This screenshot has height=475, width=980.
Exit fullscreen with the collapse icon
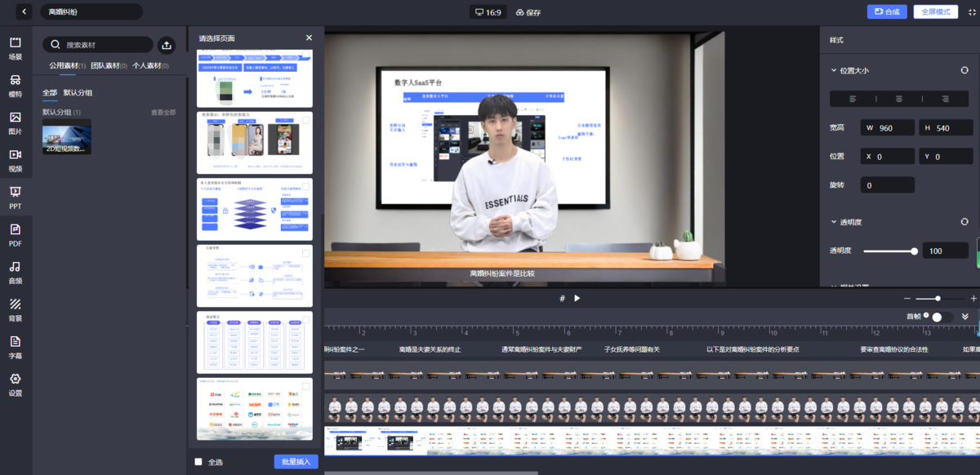(972, 12)
